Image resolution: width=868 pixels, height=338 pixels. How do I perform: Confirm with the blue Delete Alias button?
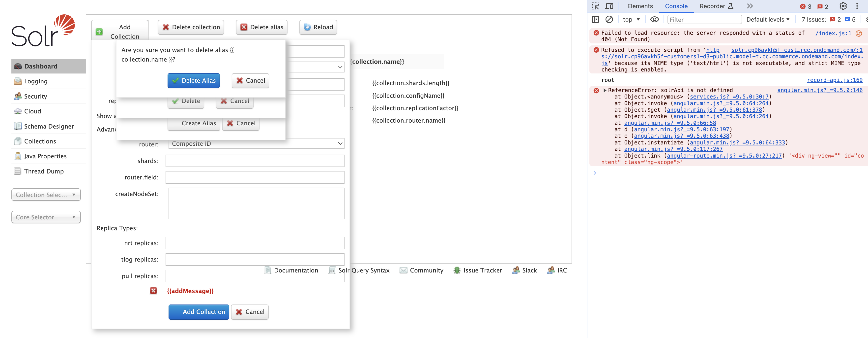click(193, 81)
